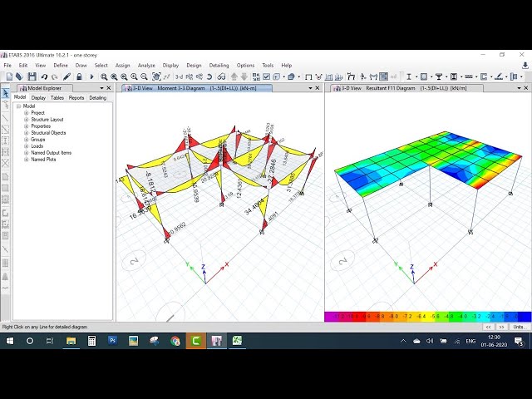Screen dimensions: 532x399
Task: Click the pan view icon
Action: coord(156,76)
